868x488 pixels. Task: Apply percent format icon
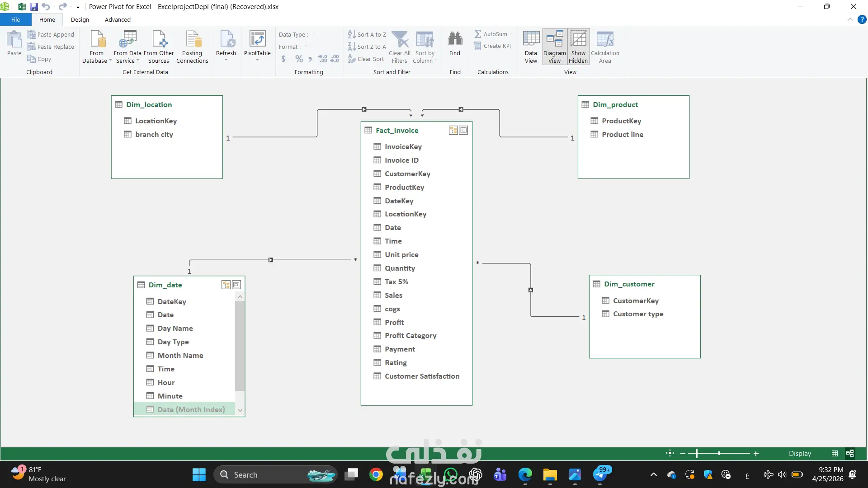(x=299, y=59)
